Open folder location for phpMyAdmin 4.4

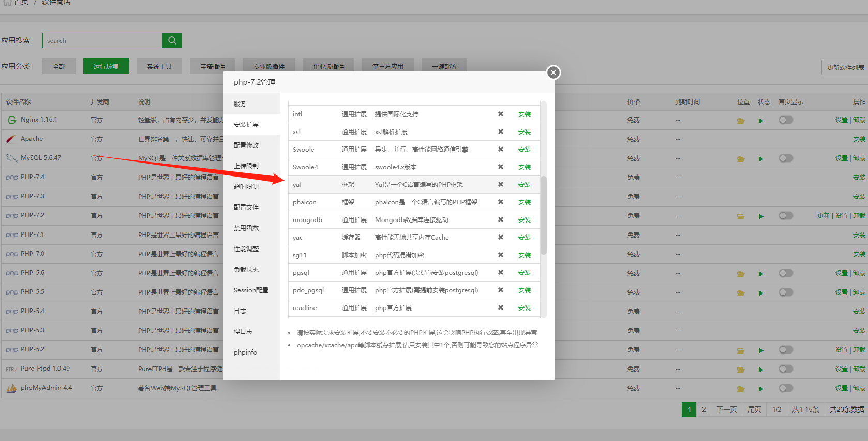tap(741, 389)
